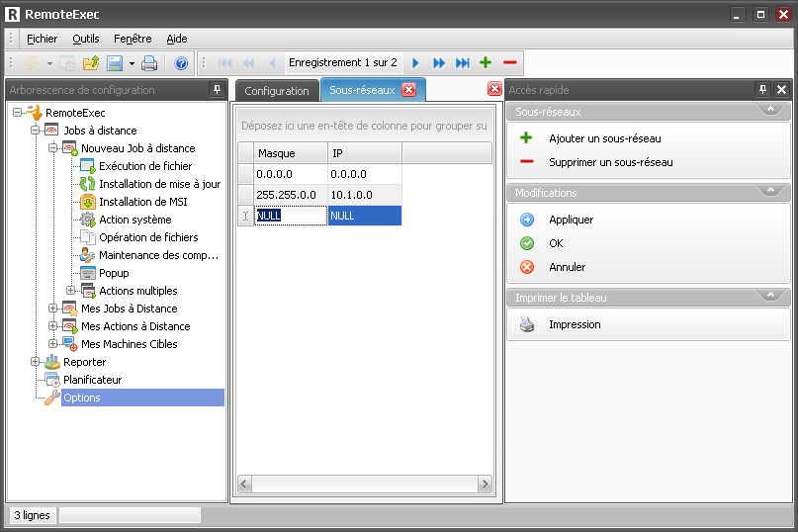Open the Fichier menu
This screenshot has height=532, width=798.
pyautogui.click(x=42, y=39)
